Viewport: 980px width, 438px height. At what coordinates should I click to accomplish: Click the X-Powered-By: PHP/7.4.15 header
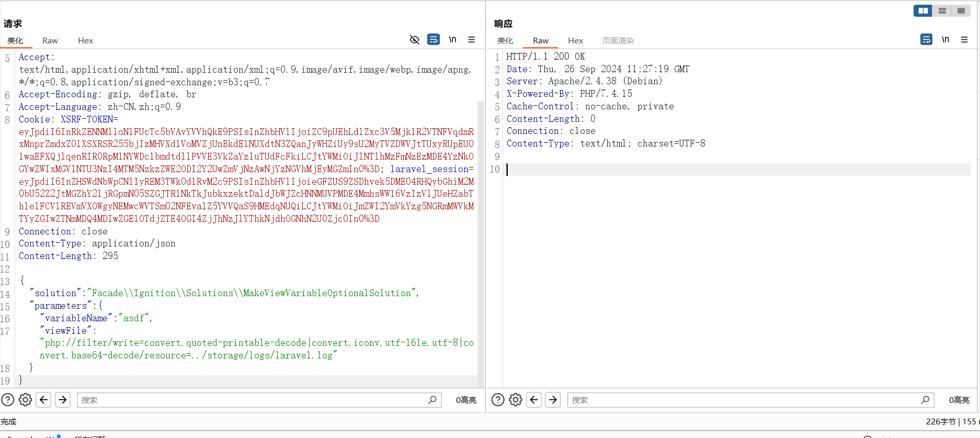tap(569, 94)
